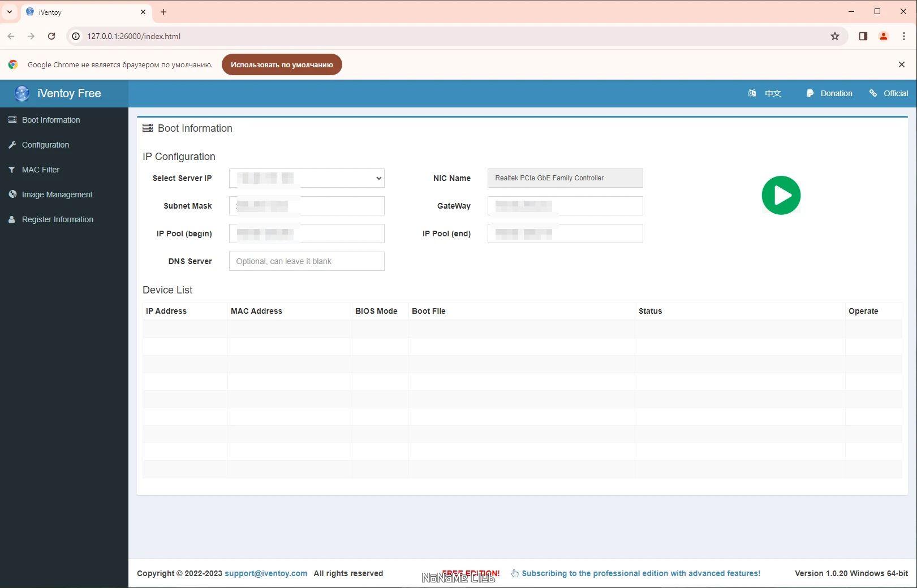This screenshot has width=917, height=588.
Task: Start the PXE server with green play button
Action: pyautogui.click(x=781, y=196)
